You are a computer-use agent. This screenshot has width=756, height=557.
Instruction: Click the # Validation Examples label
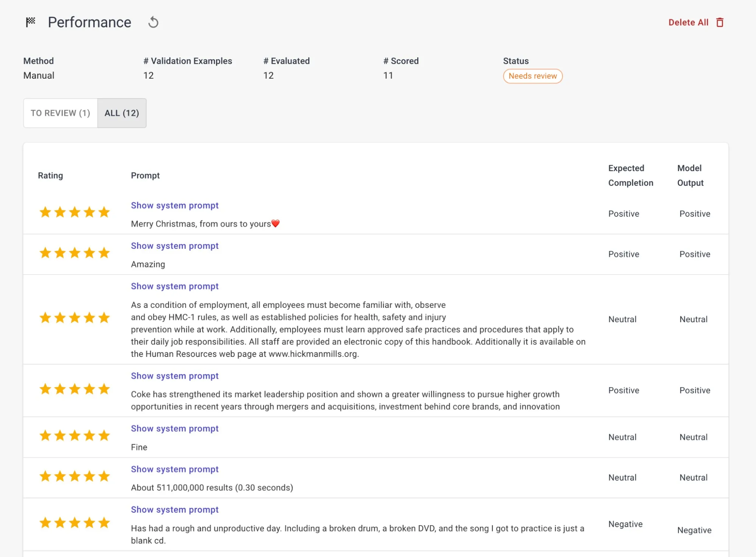188,61
